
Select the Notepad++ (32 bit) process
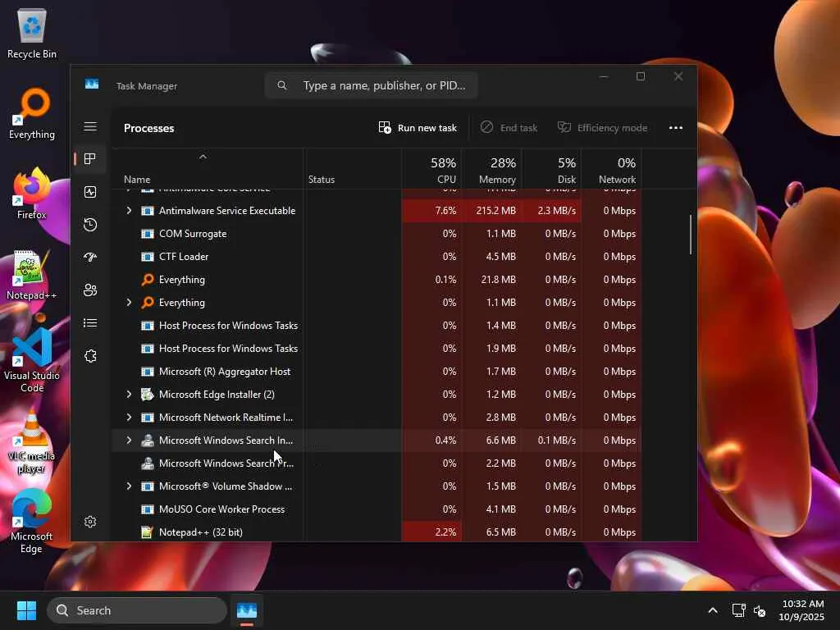(x=376, y=532)
